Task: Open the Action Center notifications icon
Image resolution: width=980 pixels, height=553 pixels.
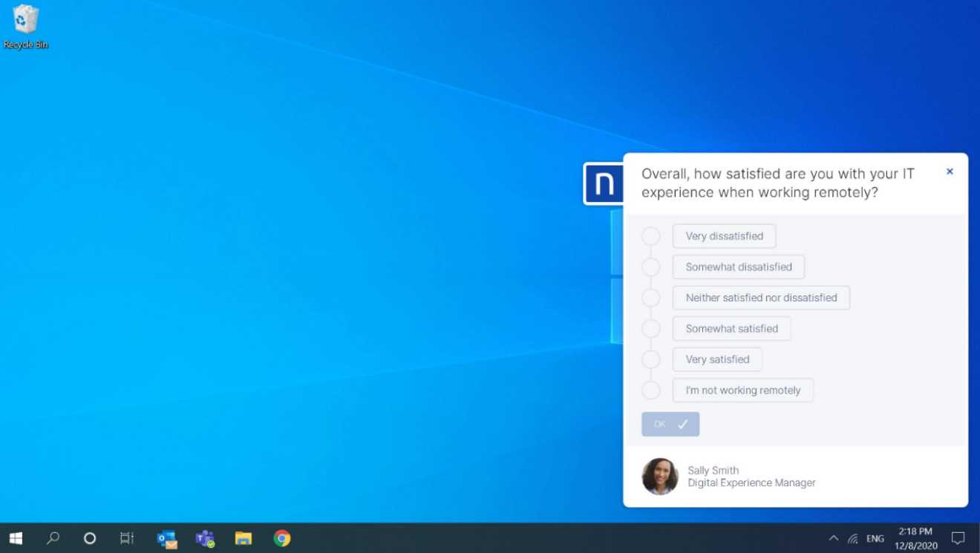Action: pyautogui.click(x=958, y=538)
